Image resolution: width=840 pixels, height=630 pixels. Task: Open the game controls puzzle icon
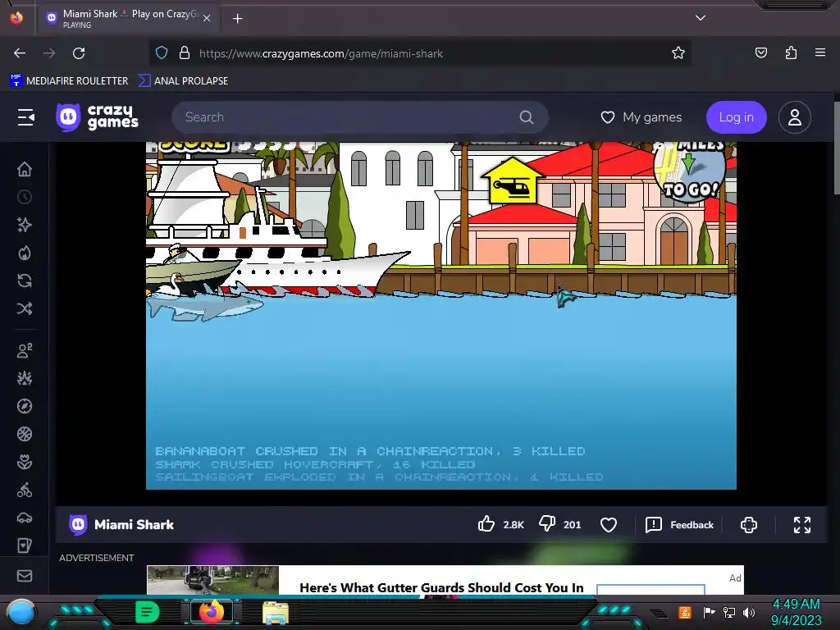[x=749, y=524]
